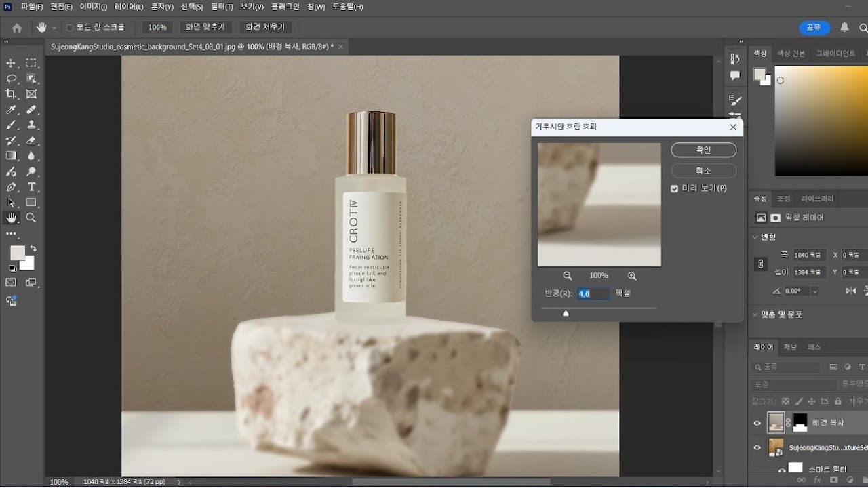The width and height of the screenshot is (868, 488).
Task: Filter layers by pixel layer type
Action: [833, 367]
